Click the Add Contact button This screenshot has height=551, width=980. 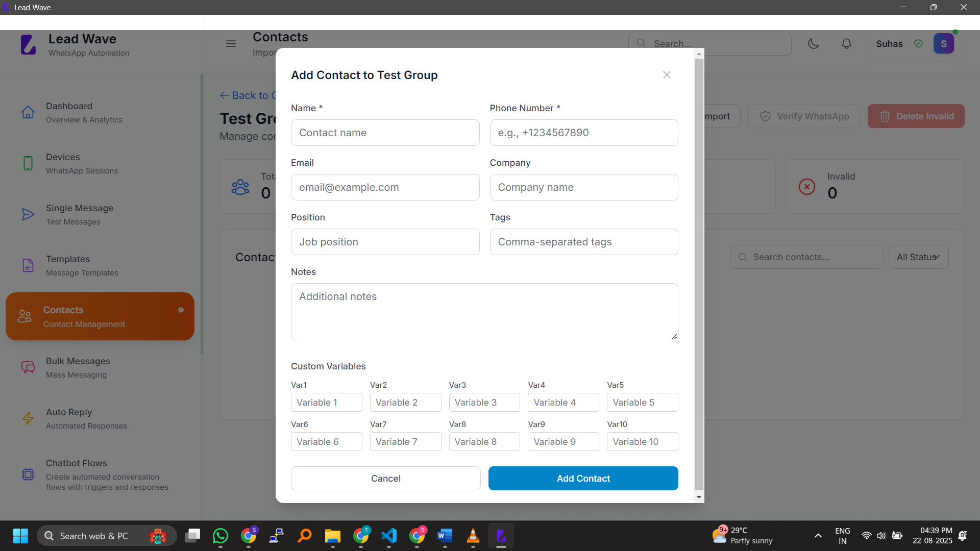[583, 479]
